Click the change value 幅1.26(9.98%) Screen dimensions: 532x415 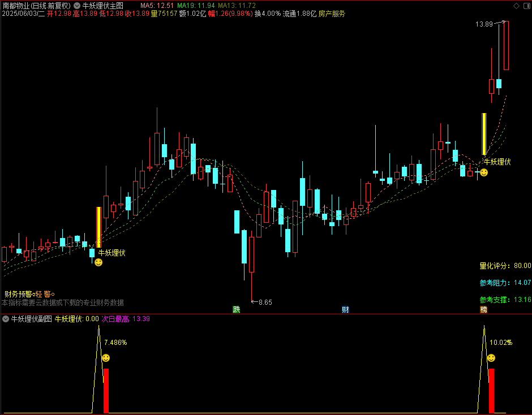click(230, 14)
